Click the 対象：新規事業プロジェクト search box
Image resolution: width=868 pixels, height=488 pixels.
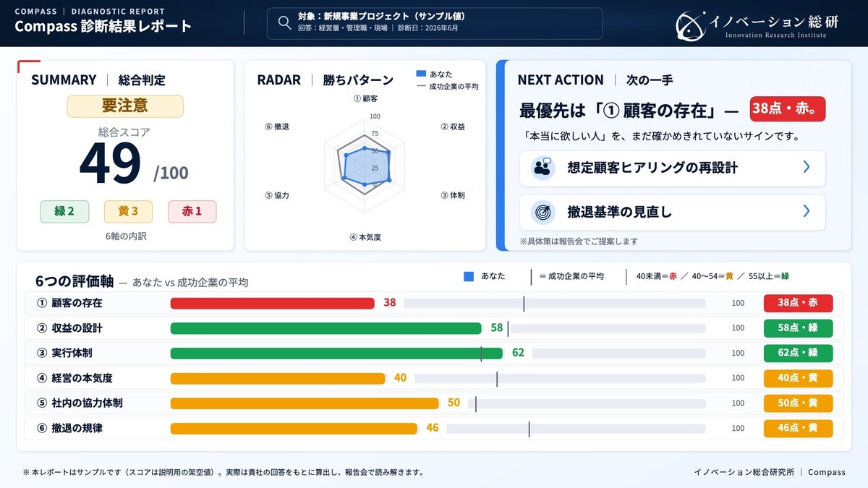[434, 23]
